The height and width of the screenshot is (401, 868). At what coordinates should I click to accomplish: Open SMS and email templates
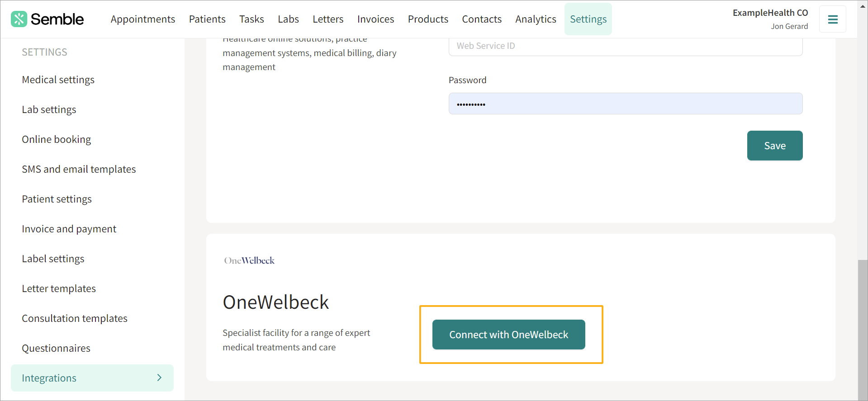click(x=79, y=169)
